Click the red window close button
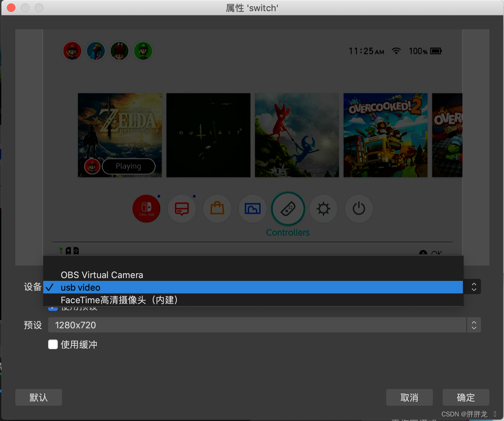This screenshot has width=504, height=421. [x=11, y=8]
